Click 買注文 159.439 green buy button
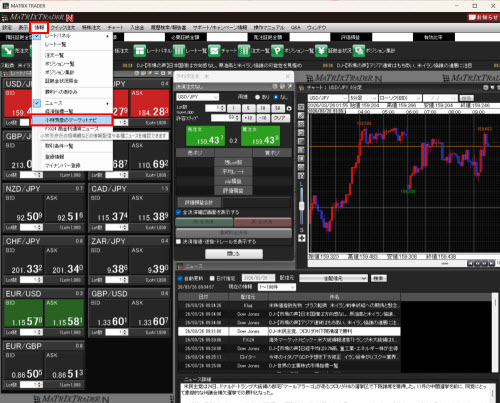Image resolution: width=500 pixels, height=403 pixels. click(261, 136)
